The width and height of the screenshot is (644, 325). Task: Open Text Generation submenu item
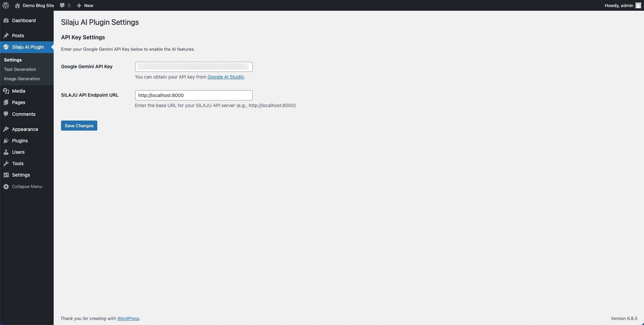pos(20,69)
